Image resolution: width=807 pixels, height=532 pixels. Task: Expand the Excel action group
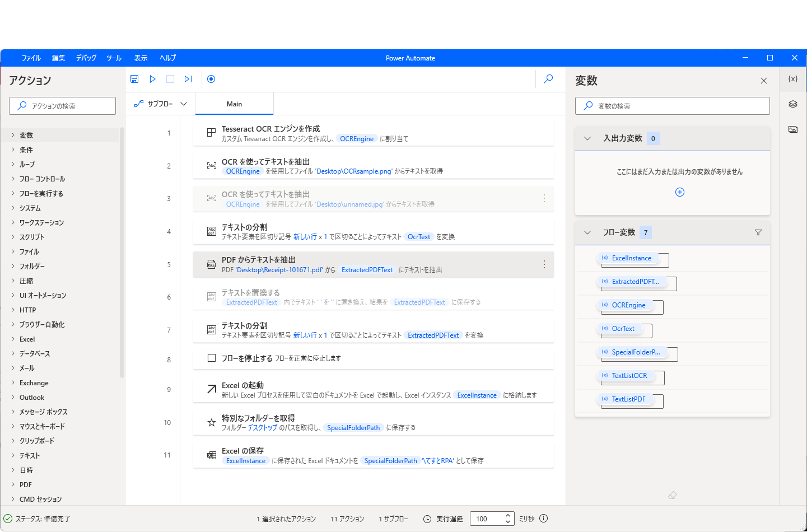(13, 339)
